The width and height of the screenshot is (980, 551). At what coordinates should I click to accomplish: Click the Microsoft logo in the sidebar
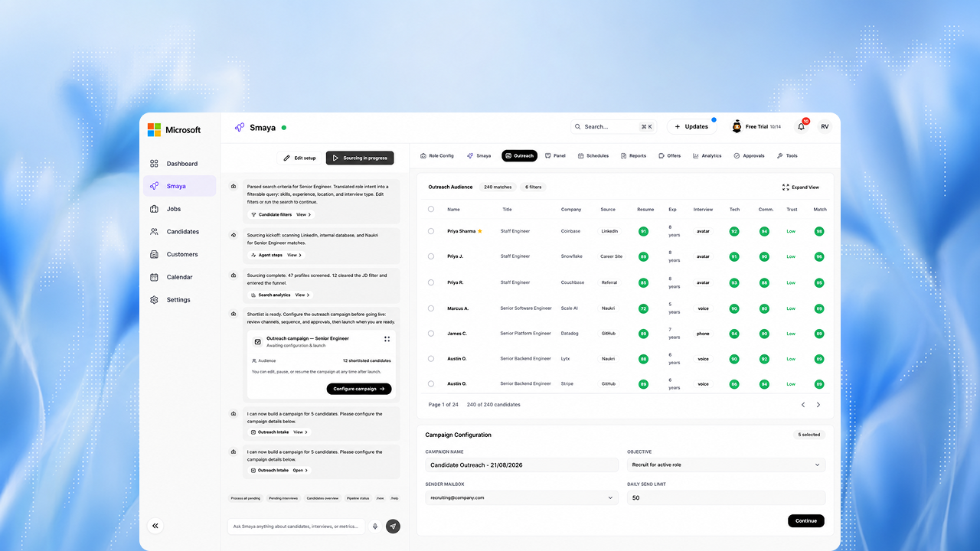(175, 130)
